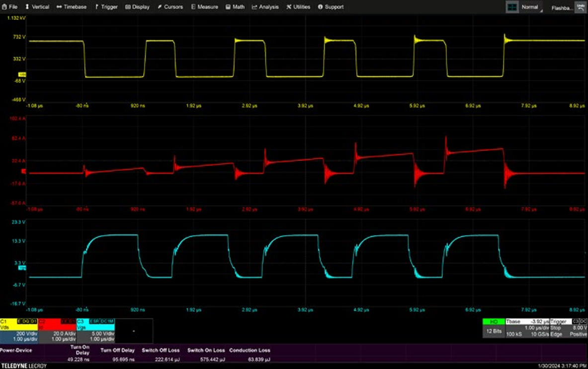Click the grid layout icon in top bar
The image size is (588, 369).
(x=512, y=7)
